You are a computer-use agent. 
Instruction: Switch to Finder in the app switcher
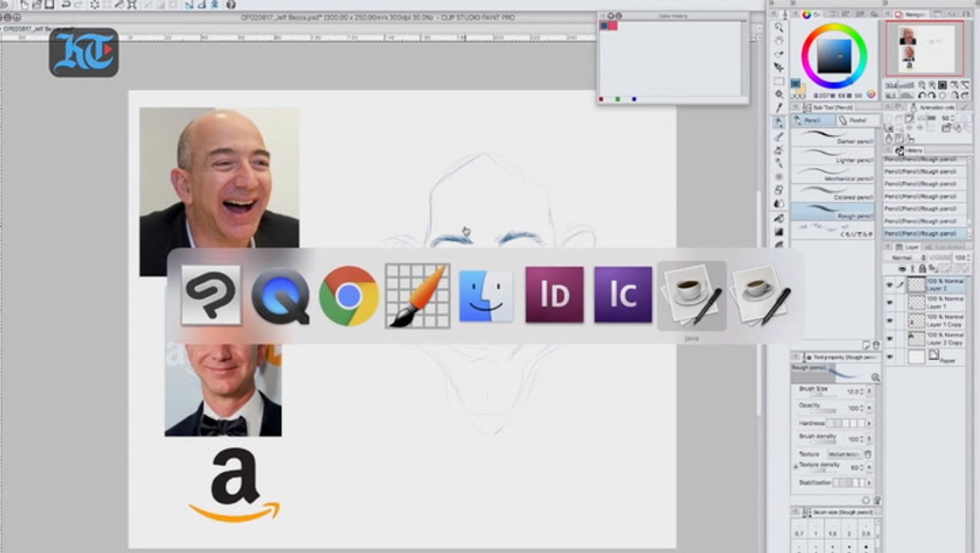(x=486, y=296)
